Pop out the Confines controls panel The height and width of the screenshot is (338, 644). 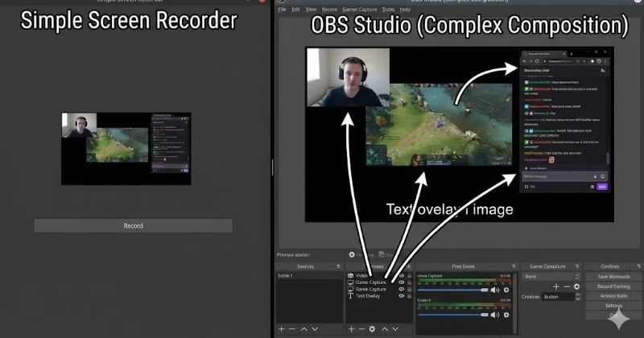(x=638, y=266)
